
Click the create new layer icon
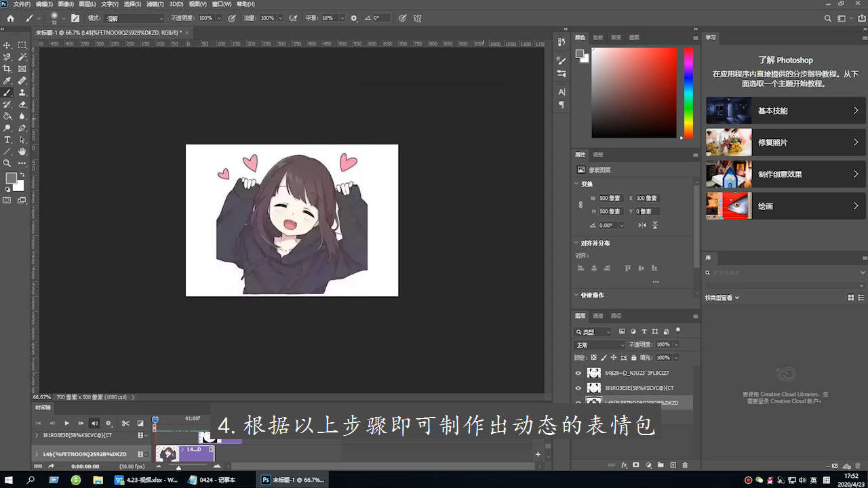point(673,465)
